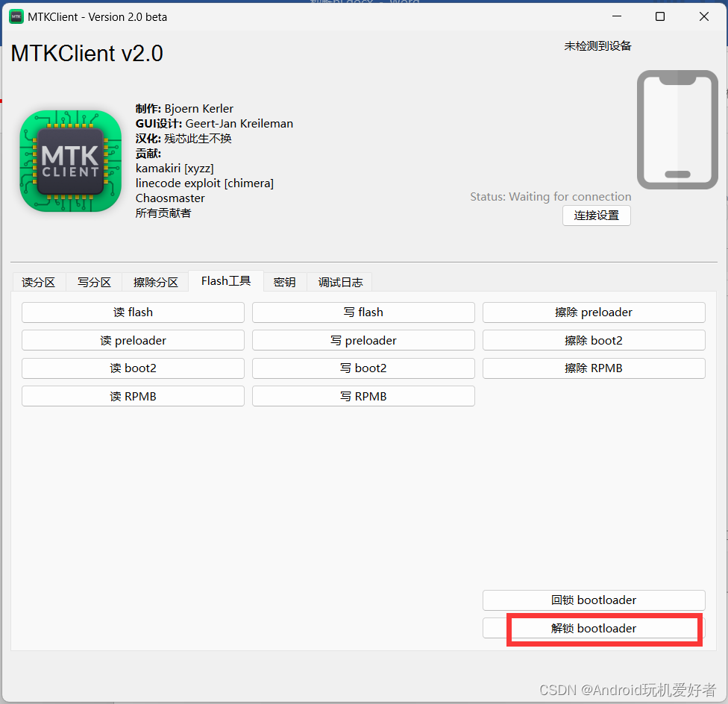Click the 写 RPMB button
This screenshot has height=704, width=728.
pos(363,396)
